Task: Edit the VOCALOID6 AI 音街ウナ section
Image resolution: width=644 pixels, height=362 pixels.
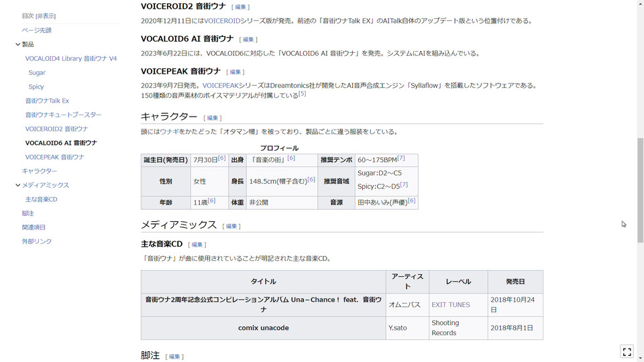Action: pos(248,40)
